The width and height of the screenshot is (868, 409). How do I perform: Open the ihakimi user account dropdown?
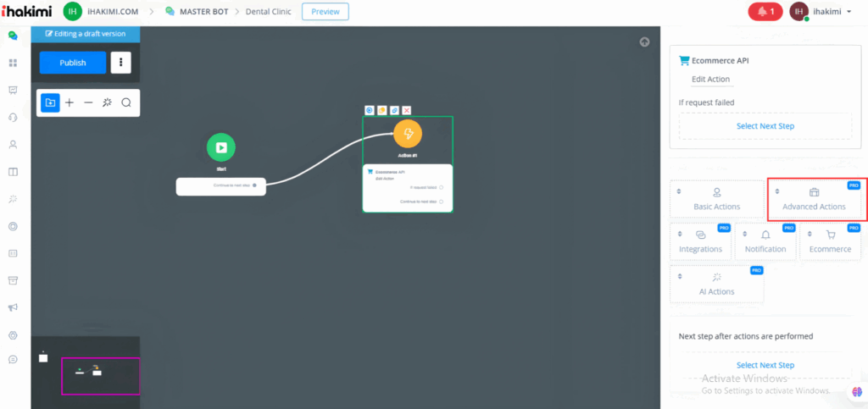click(822, 12)
